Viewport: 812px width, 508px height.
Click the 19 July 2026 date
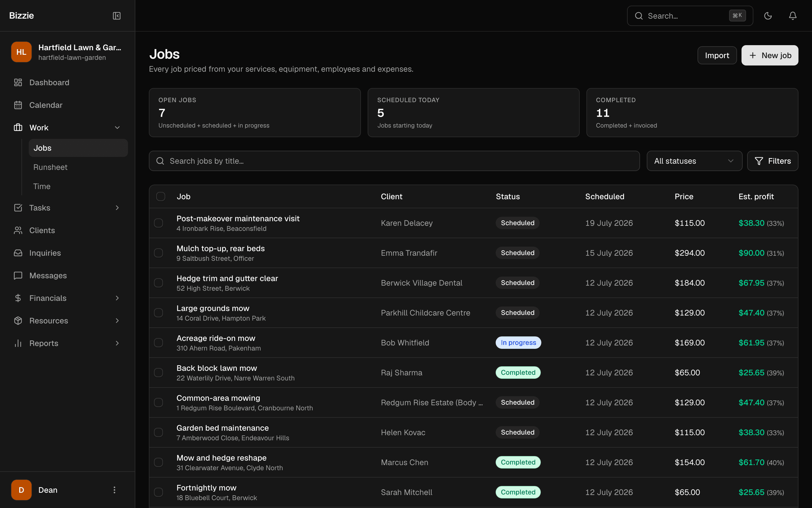609,223
